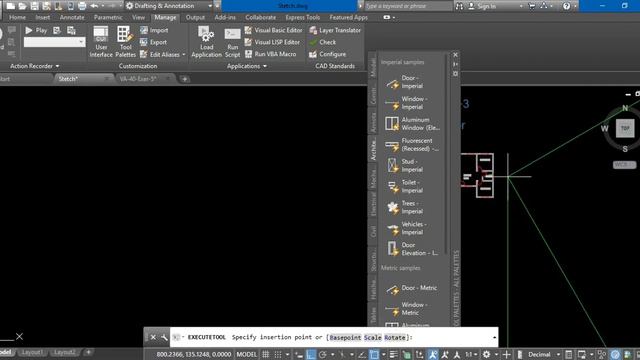Select Door - Metric palette tool
Viewport: 640px width, 360px height.
tap(413, 288)
